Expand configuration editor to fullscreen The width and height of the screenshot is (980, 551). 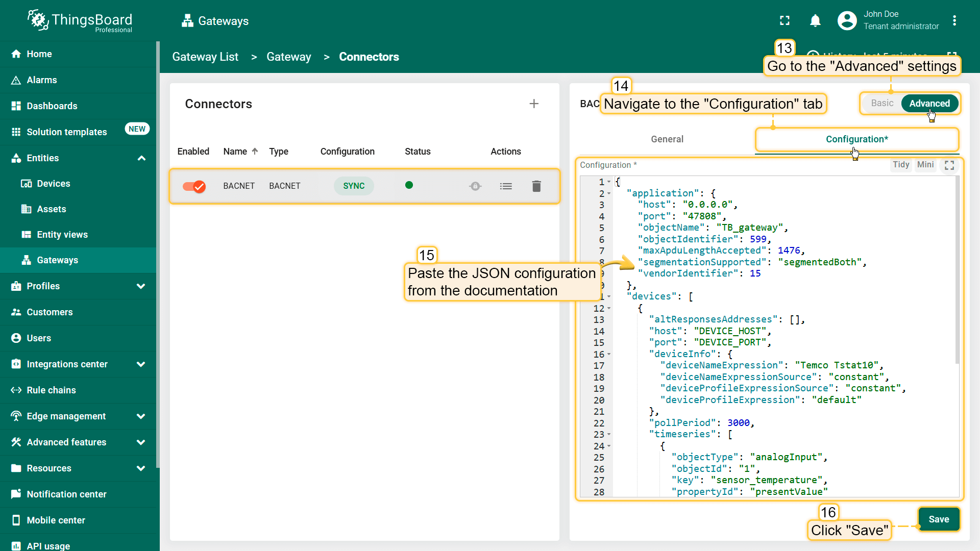[x=949, y=165]
